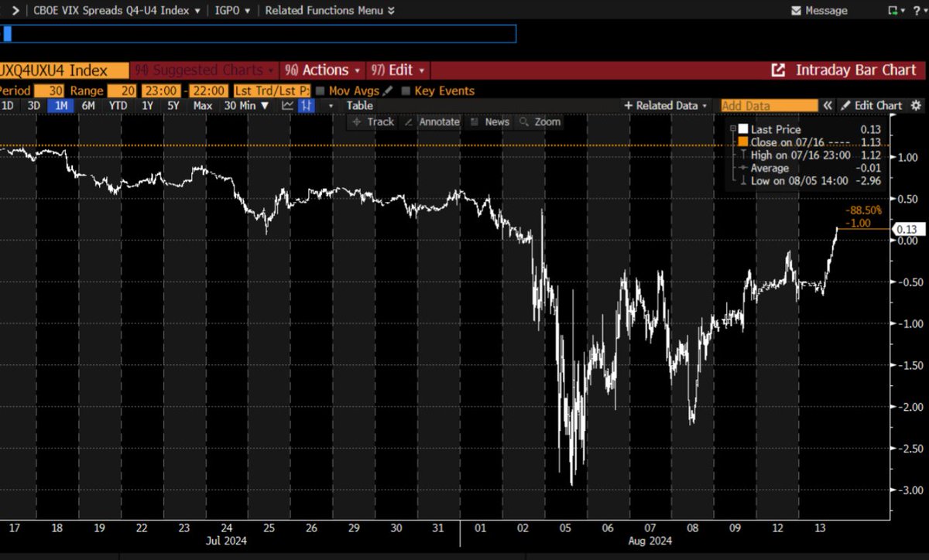Open the 96) Actions dropdown
Viewport: 929px width, 560px height.
[322, 70]
